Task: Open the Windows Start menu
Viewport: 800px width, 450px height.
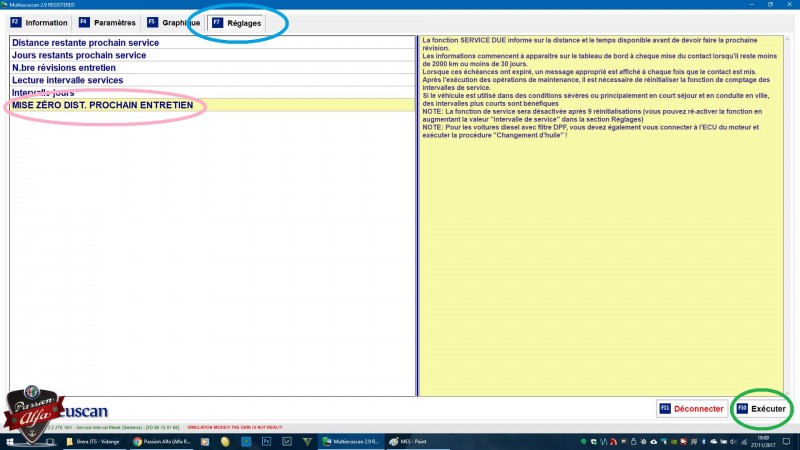Action: [10, 441]
